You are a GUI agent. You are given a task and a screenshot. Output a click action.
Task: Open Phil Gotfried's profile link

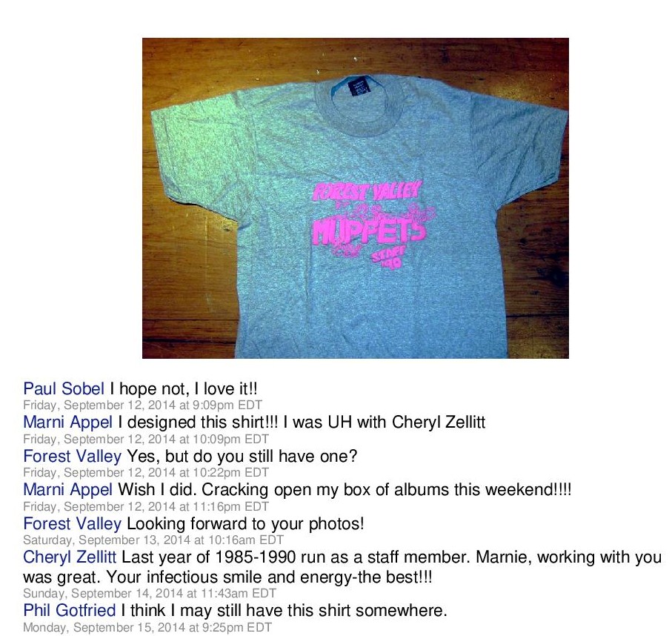coord(70,610)
